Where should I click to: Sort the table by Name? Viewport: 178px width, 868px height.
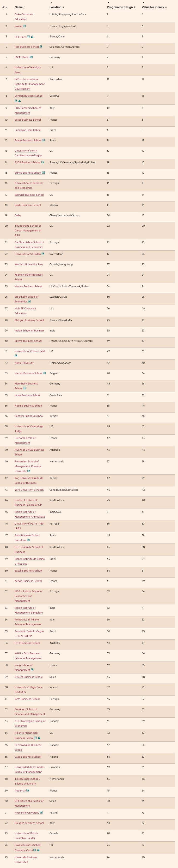pos(20,7)
